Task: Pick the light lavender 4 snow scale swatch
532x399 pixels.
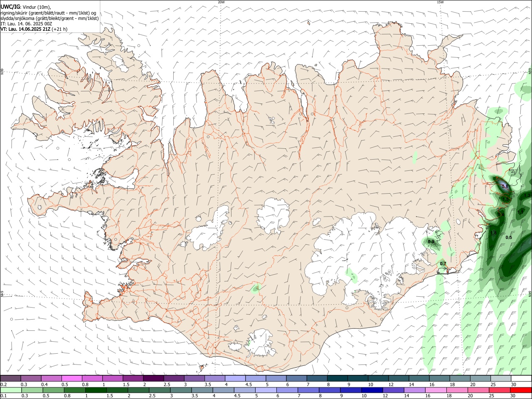Action: [235, 378]
